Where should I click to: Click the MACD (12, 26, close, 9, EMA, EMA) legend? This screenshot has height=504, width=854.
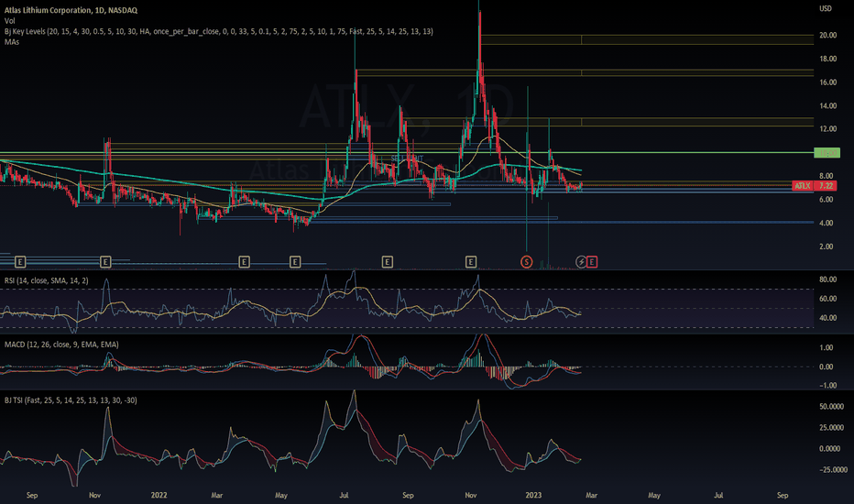coord(61,345)
